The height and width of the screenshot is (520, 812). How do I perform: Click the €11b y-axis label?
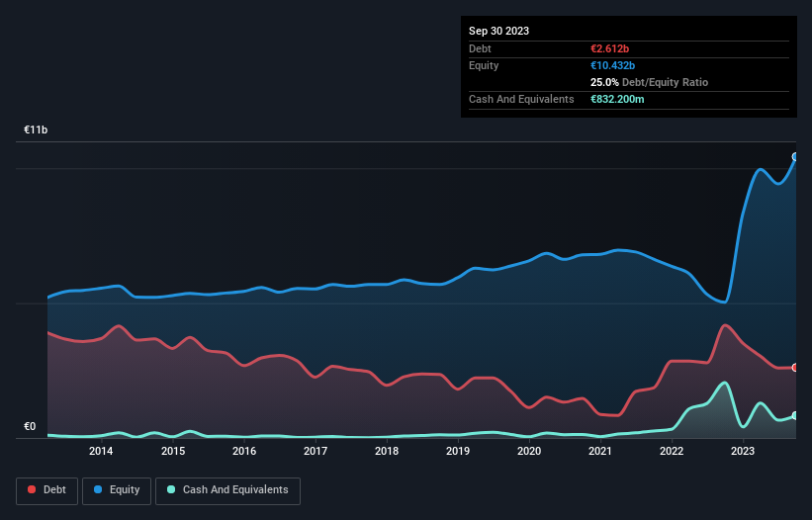point(36,130)
